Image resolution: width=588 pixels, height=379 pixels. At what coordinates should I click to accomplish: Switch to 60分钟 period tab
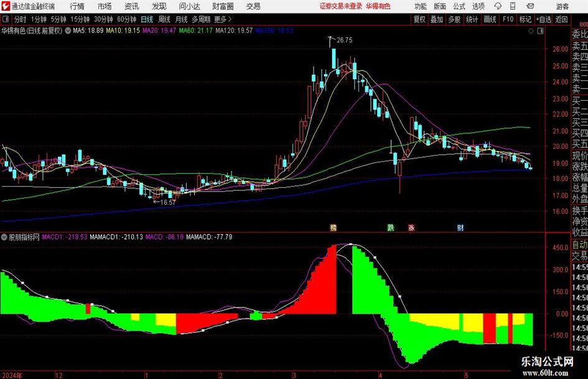[x=126, y=19]
